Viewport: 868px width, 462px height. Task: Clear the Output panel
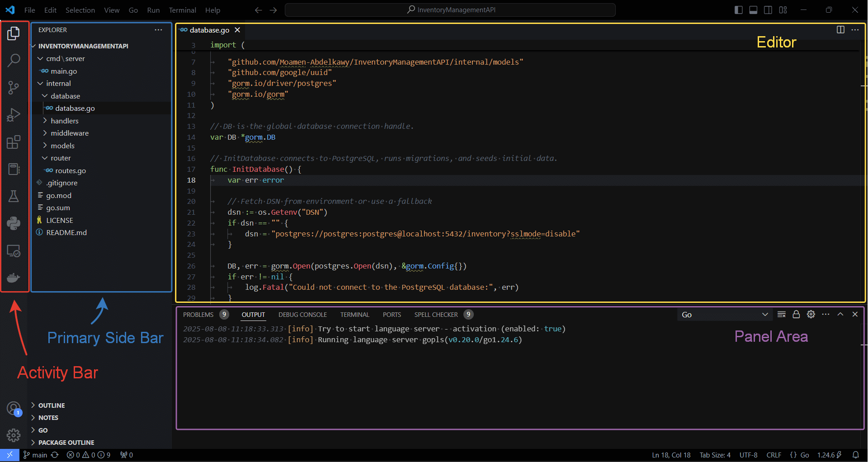tap(781, 315)
